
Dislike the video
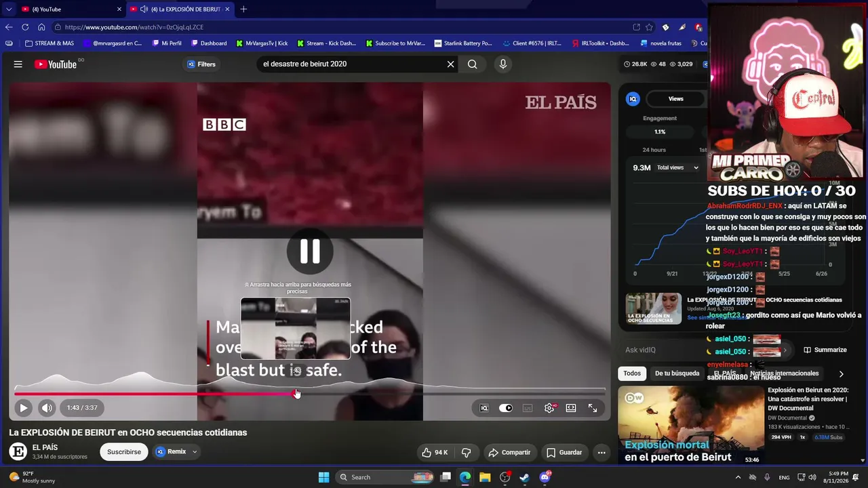(x=467, y=452)
